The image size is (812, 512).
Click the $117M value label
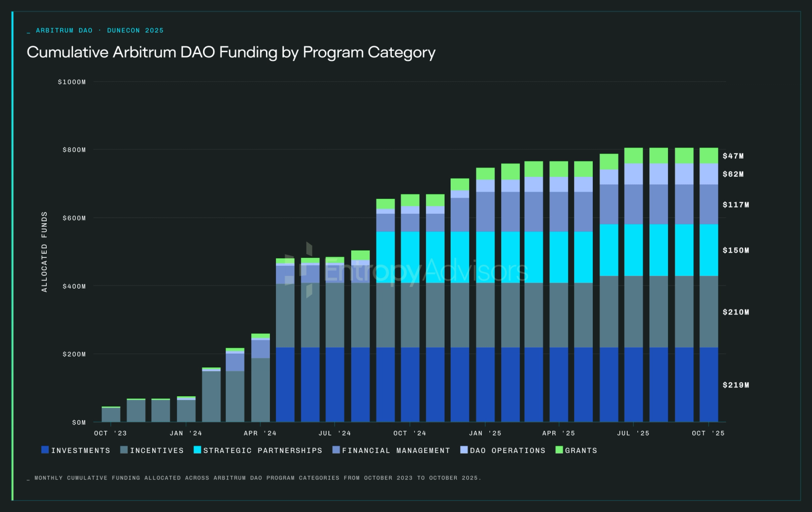tap(736, 205)
